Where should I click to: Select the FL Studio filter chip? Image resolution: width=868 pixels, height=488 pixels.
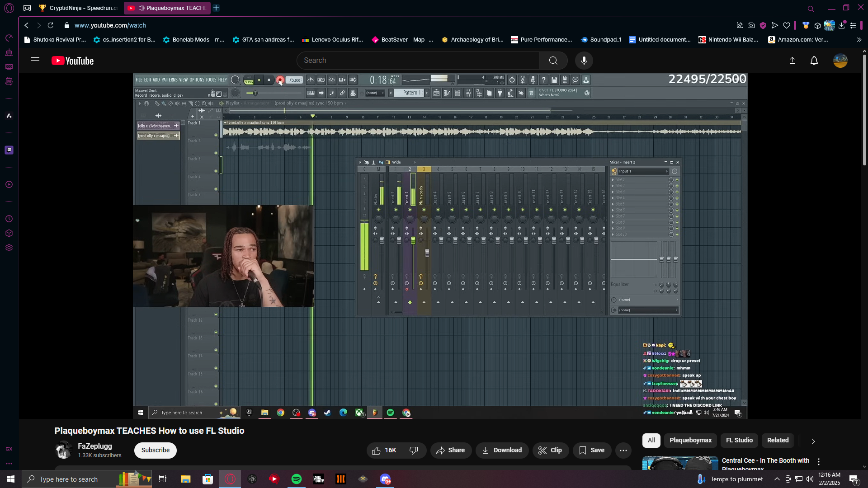click(739, 441)
